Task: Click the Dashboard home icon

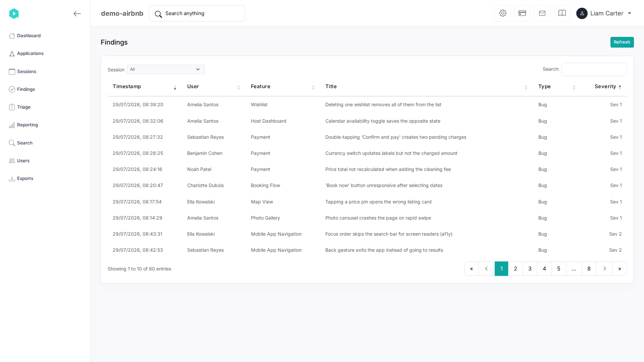Action: (12, 36)
